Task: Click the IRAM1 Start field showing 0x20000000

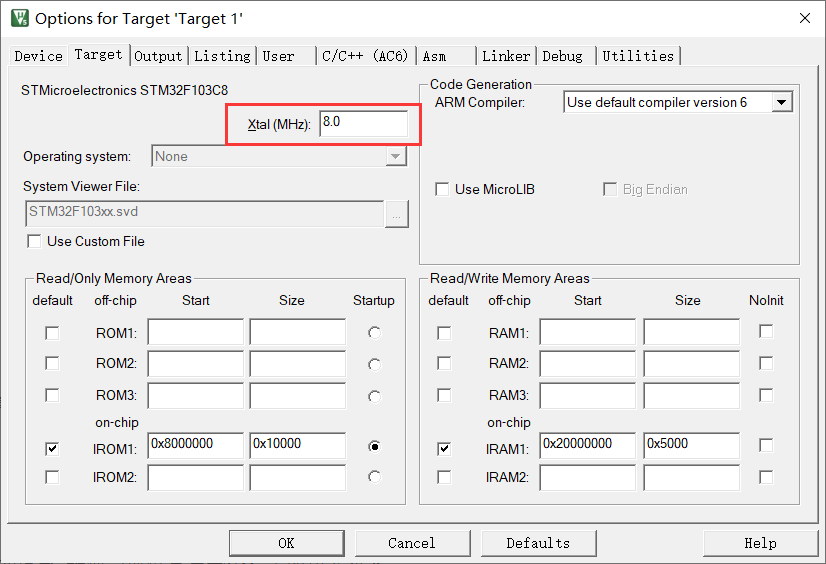Action: 587,446
